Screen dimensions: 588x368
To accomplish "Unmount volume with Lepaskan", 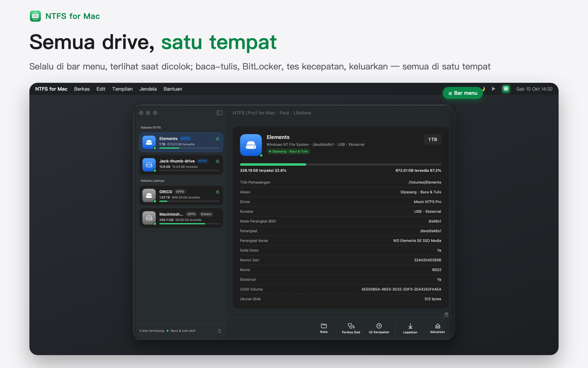I will [410, 328].
